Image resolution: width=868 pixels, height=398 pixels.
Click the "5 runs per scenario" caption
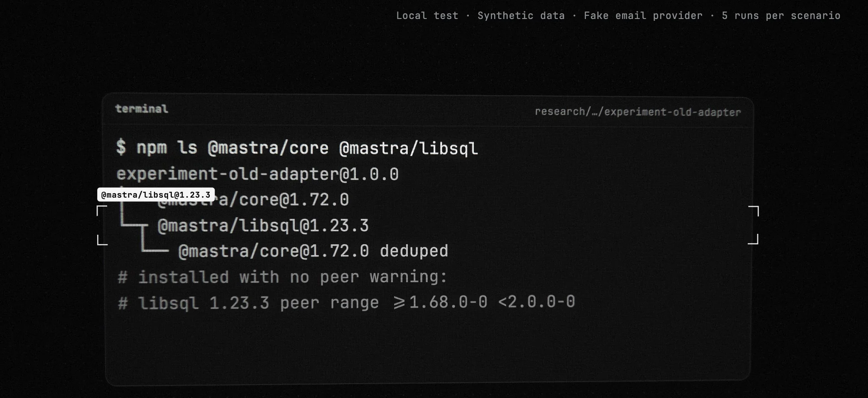coord(781,15)
